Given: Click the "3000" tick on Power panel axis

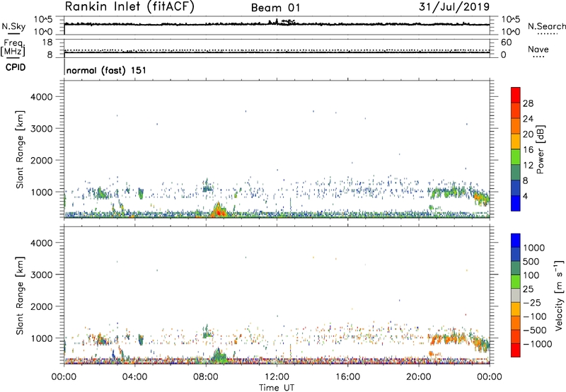Looking at the screenshot, I should (41, 129).
